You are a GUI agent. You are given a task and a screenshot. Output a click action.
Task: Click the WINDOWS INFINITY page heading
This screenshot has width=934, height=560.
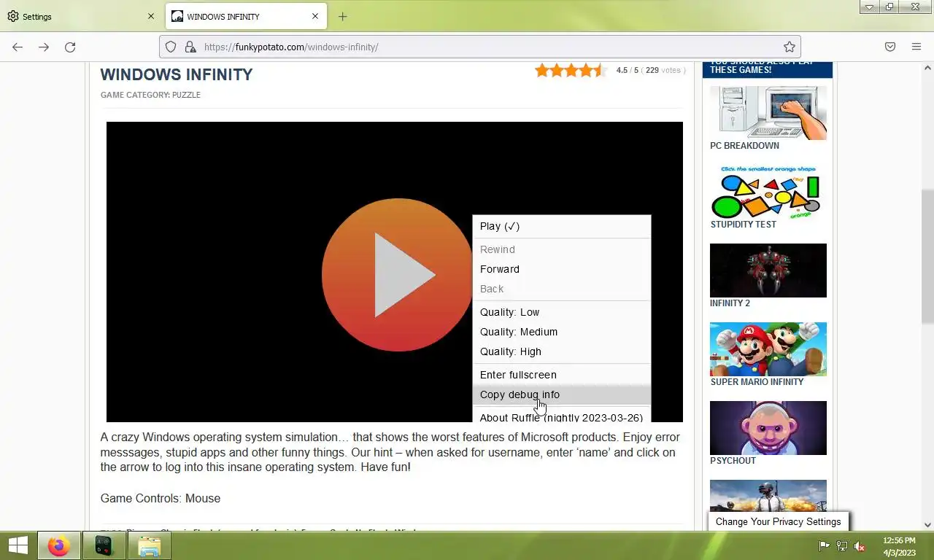coord(177,74)
